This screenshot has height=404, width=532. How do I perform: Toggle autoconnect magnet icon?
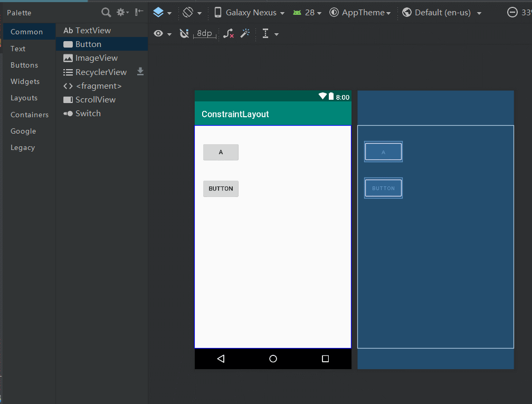tap(184, 34)
